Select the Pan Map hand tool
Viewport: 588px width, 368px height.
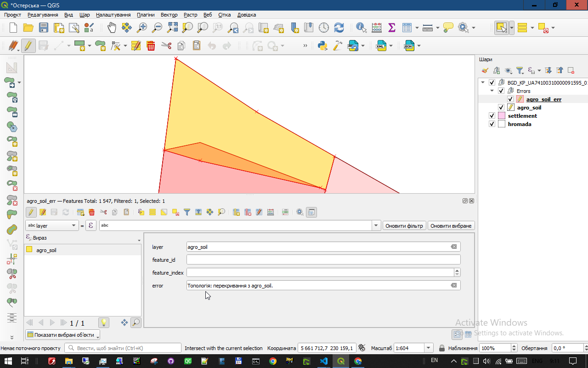coord(112,28)
